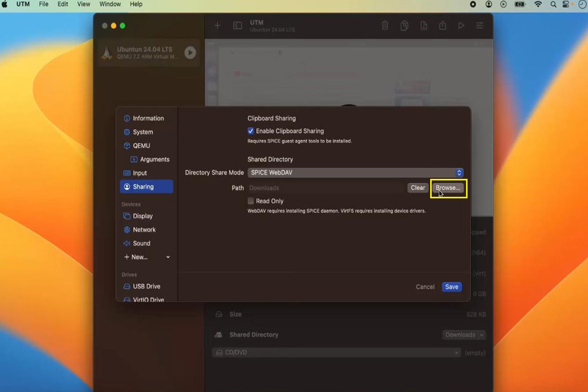
Task: Toggle Enable Clipboard Sharing checkbox
Action: (251, 131)
